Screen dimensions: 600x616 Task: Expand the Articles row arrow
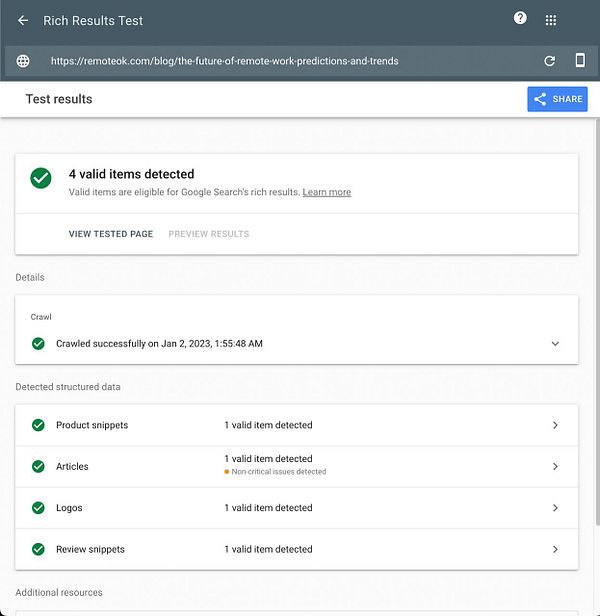(556, 466)
